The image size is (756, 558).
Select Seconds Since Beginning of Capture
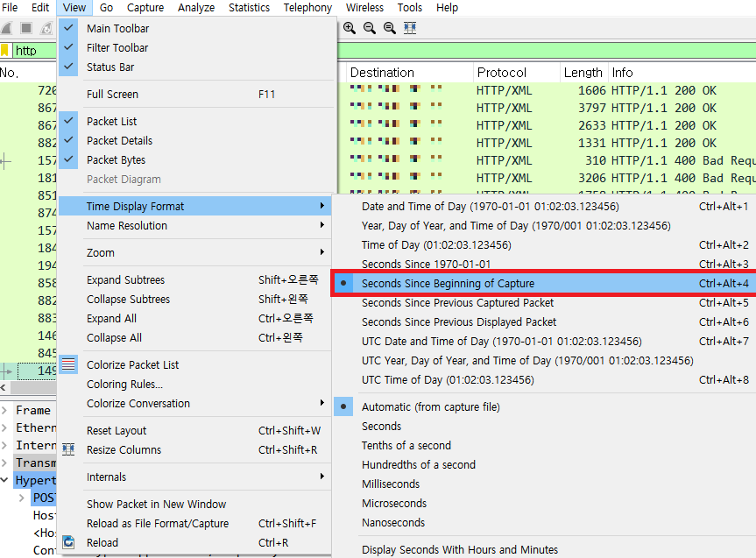point(543,283)
